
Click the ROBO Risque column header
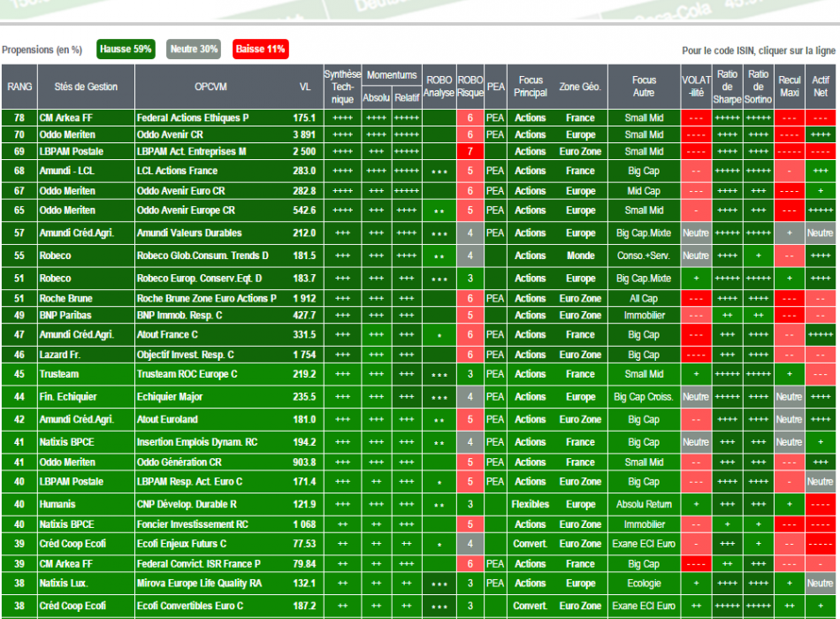click(x=470, y=87)
